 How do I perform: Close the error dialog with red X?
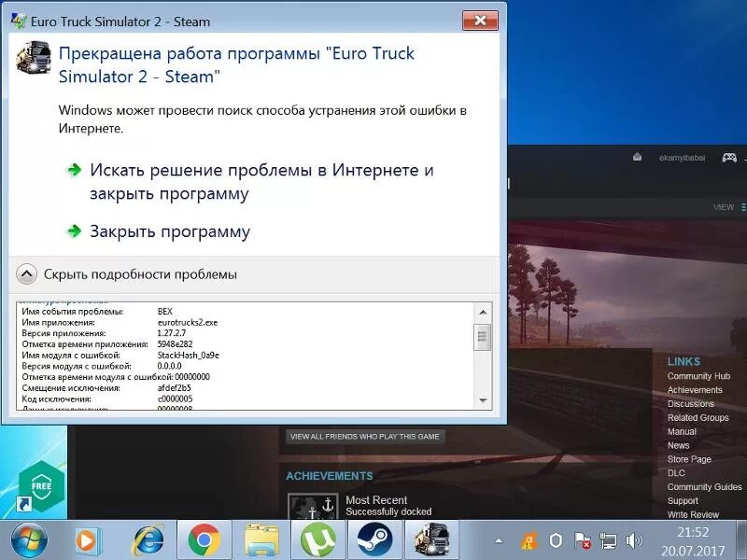coord(480,21)
